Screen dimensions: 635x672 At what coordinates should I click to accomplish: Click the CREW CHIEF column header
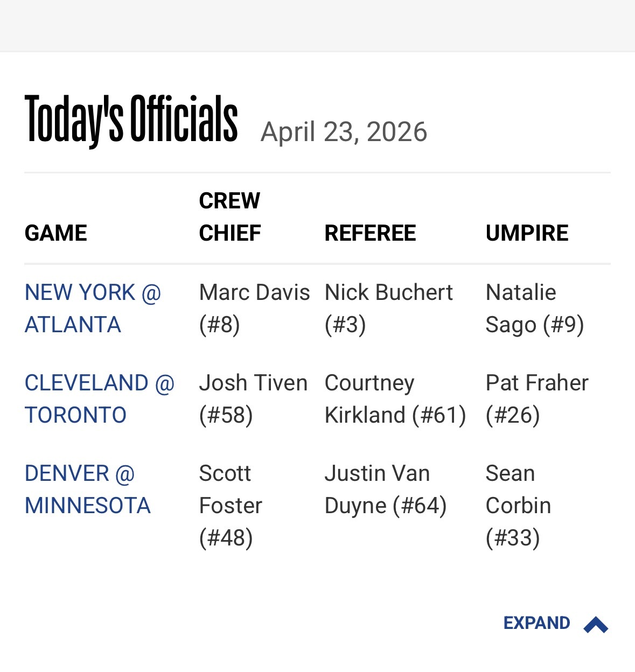point(230,217)
